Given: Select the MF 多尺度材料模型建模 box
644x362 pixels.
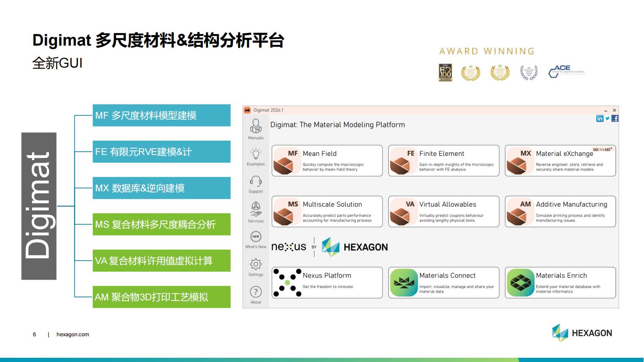Looking at the screenshot, I should (x=161, y=115).
